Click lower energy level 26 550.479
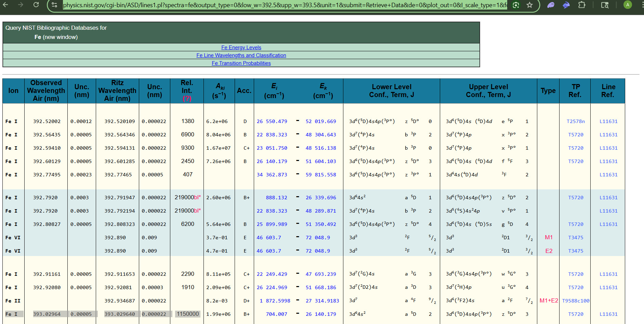The height and width of the screenshot is (324, 644). tap(272, 121)
